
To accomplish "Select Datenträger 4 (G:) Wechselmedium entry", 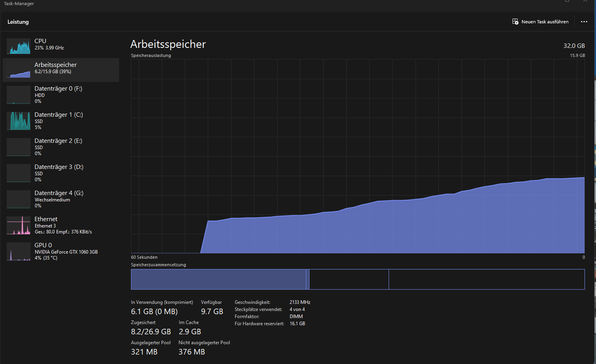I will click(x=61, y=199).
